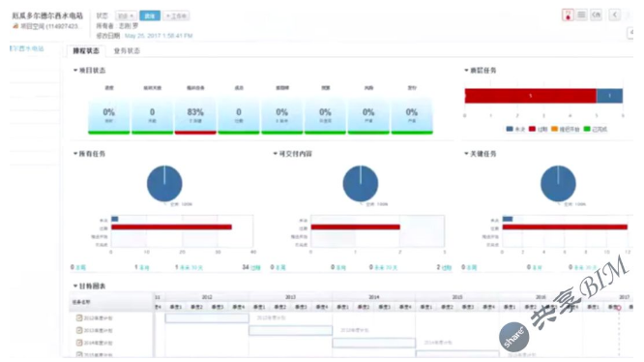Image resolution: width=644 pixels, height=362 pixels.
Task: Click the task-name column header in Gantt
Action: 111,302
